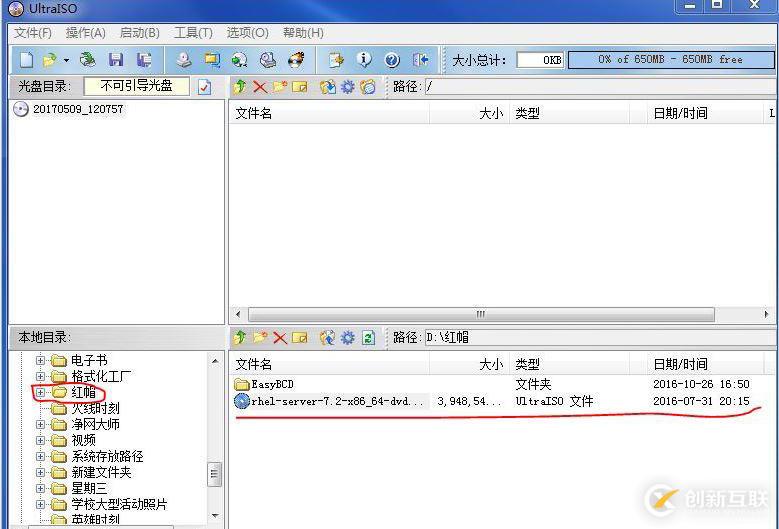This screenshot has width=779, height=529.
Task: Expand the 电子书 folder node
Action: click(x=41, y=360)
